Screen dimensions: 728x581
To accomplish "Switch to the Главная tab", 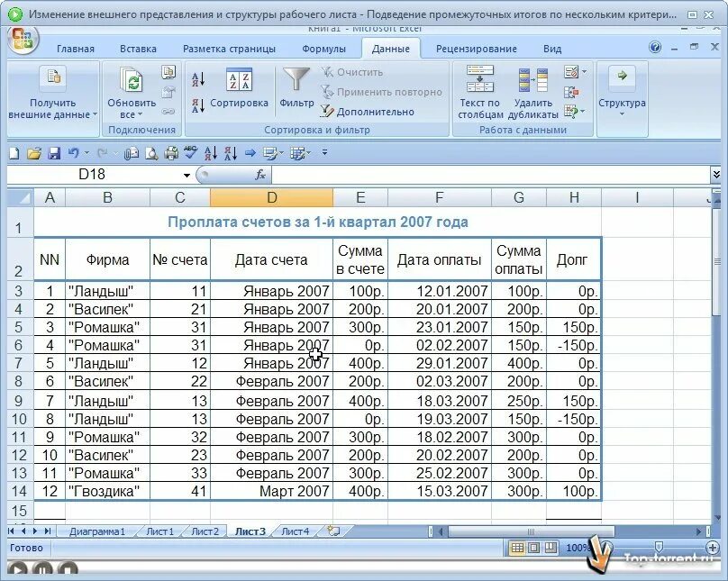I will [75, 49].
